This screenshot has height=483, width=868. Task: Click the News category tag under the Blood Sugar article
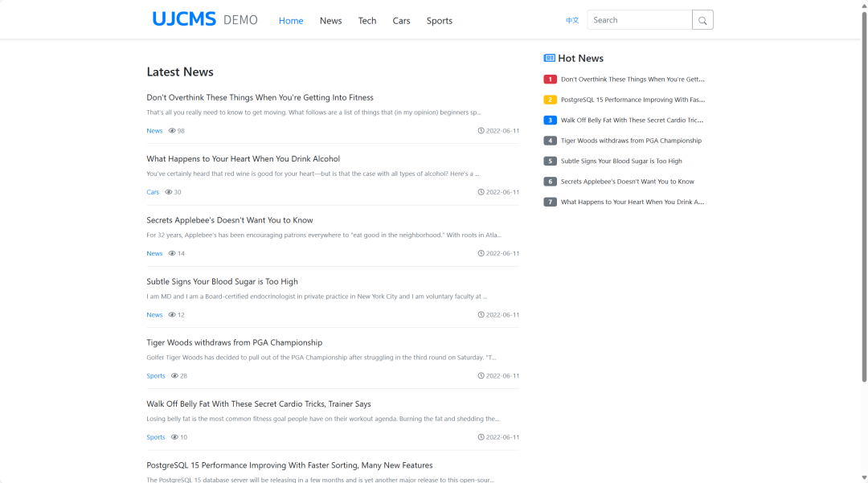[154, 315]
